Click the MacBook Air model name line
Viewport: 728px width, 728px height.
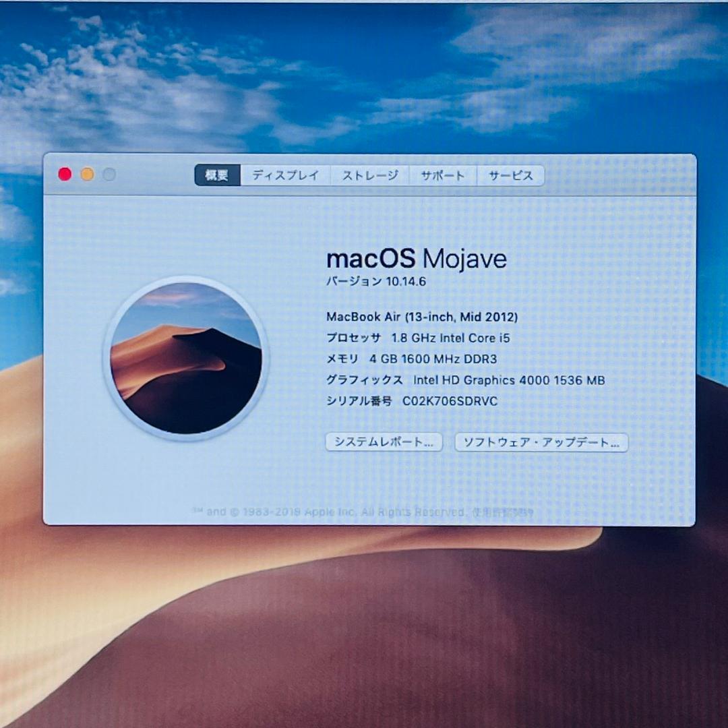(424, 316)
